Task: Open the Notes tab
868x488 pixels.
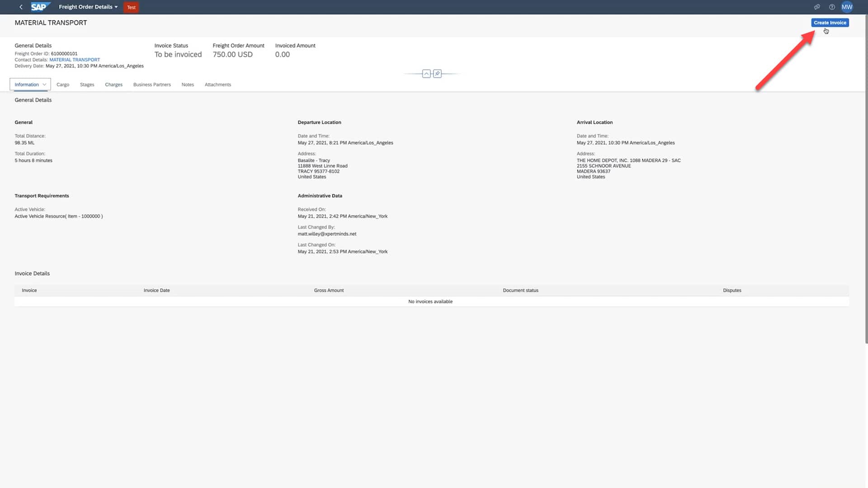Action: click(x=188, y=84)
